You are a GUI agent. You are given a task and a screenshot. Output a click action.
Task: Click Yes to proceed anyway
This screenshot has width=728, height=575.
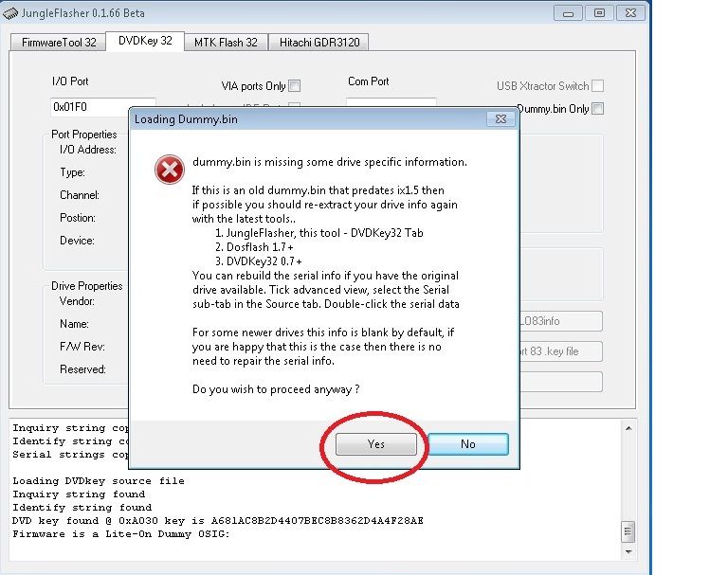(376, 444)
